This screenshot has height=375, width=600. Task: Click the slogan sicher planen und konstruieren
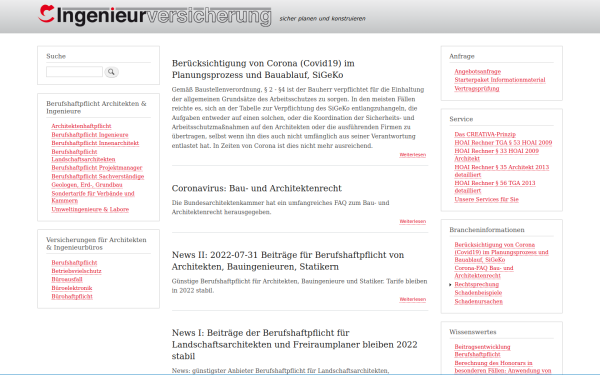[x=322, y=18]
